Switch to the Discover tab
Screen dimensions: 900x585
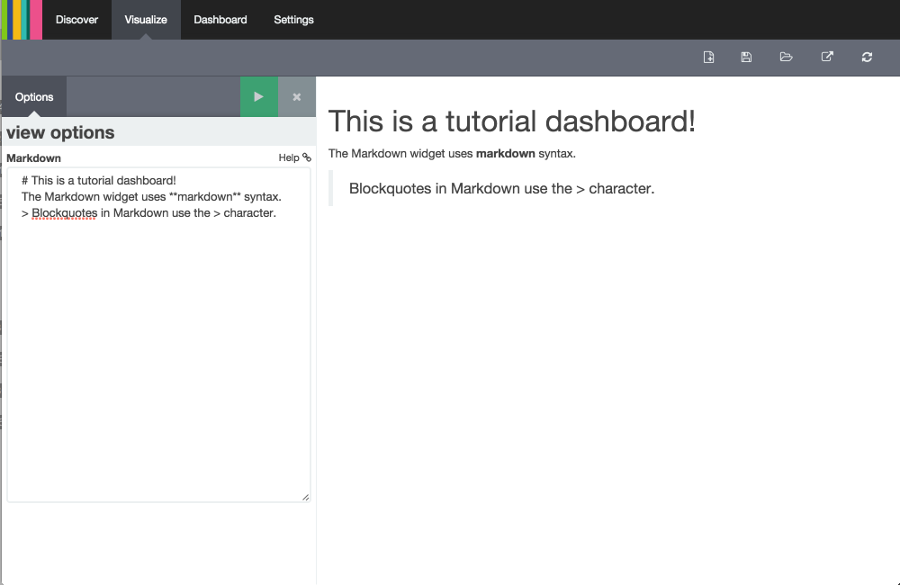76,19
